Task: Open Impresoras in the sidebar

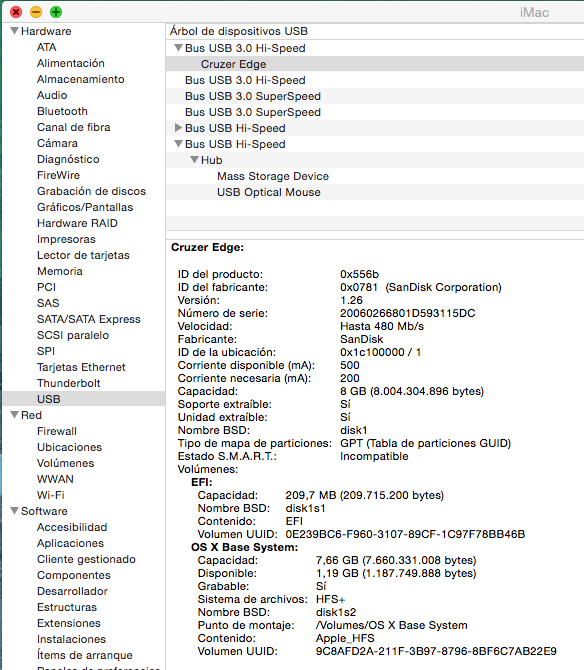Action: [66, 239]
